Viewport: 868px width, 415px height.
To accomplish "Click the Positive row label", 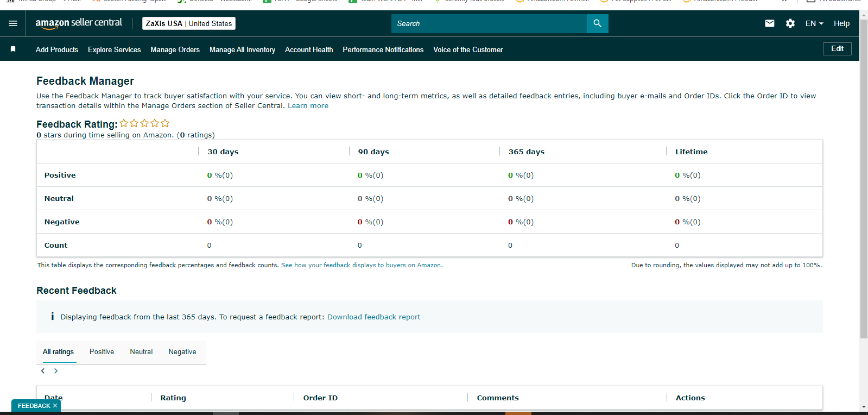I will [x=60, y=175].
